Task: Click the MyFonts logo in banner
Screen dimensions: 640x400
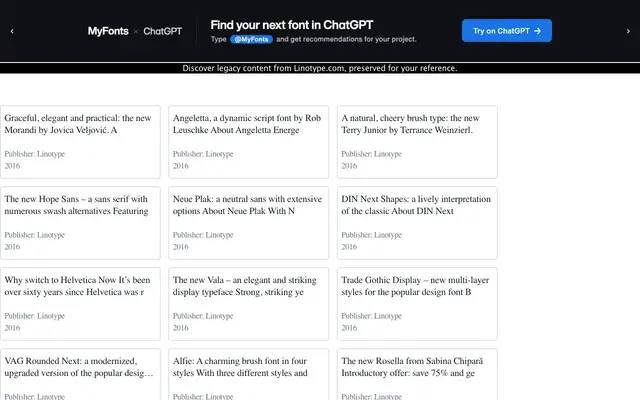Action: (x=108, y=31)
